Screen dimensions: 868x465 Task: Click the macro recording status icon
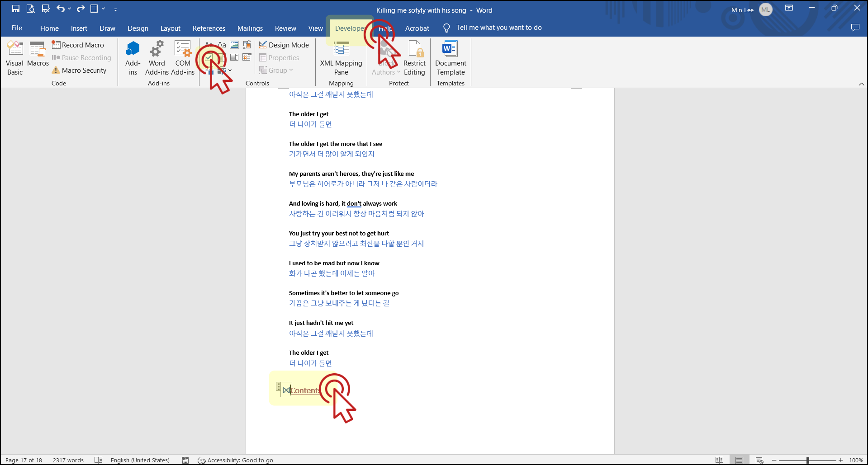[x=185, y=460]
